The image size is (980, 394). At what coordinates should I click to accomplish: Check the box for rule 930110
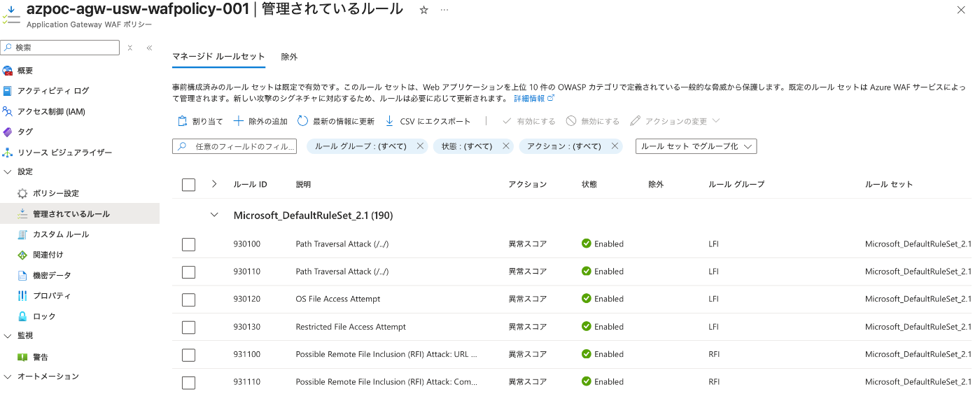[x=188, y=272]
